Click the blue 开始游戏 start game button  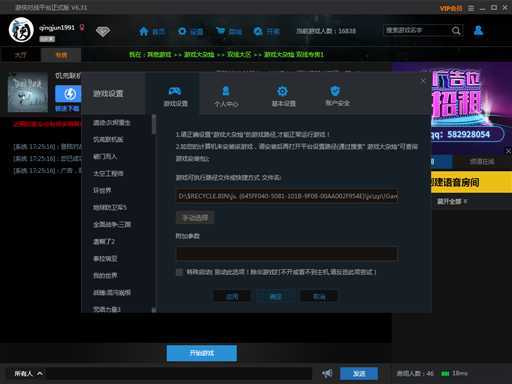[202, 353]
